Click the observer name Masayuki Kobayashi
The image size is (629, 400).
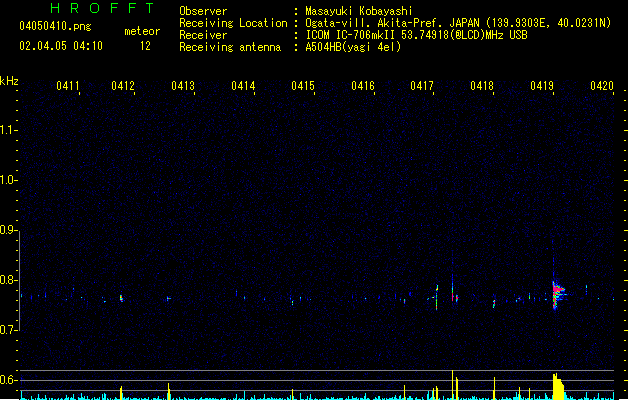[x=359, y=11]
